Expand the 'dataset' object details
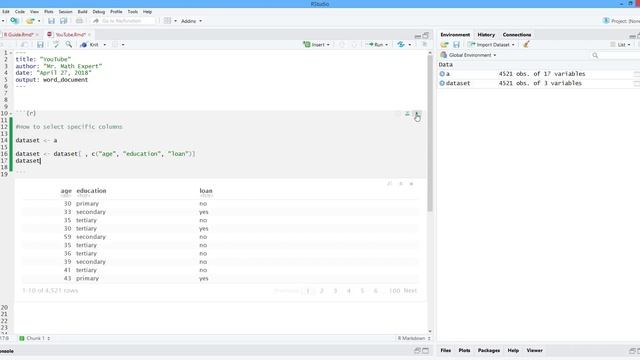 click(x=442, y=83)
